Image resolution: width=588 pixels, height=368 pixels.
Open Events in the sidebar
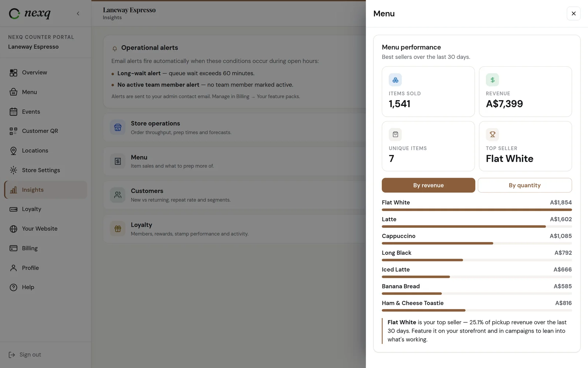tap(46, 112)
